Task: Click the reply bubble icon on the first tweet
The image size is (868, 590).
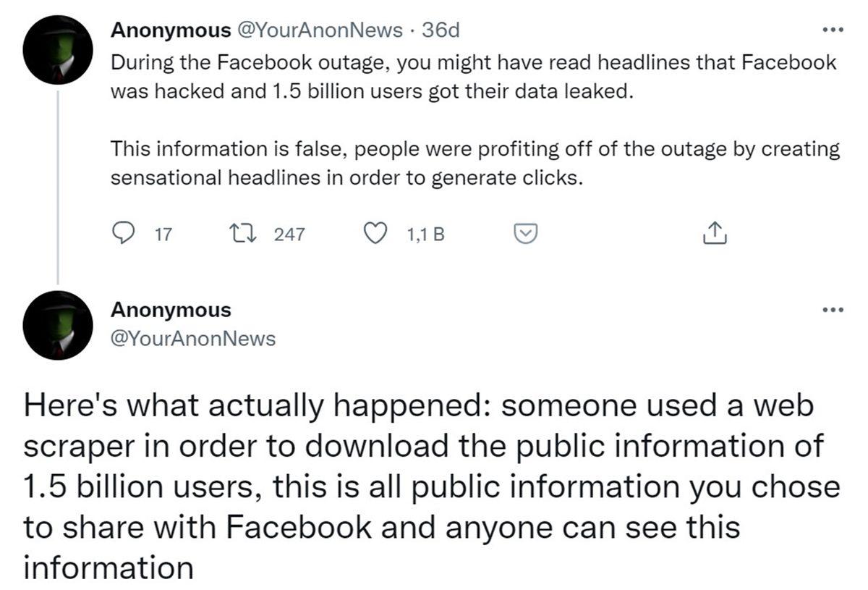Action: pos(123,233)
